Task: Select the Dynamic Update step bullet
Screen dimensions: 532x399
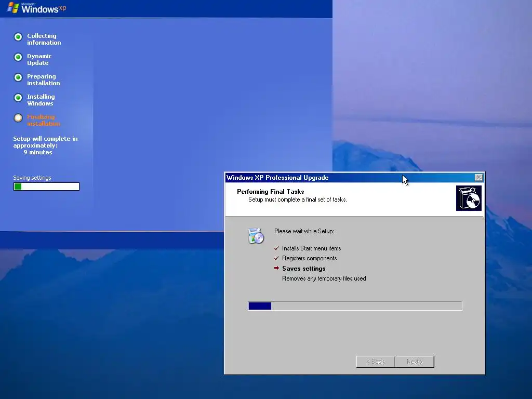Action: (18, 57)
